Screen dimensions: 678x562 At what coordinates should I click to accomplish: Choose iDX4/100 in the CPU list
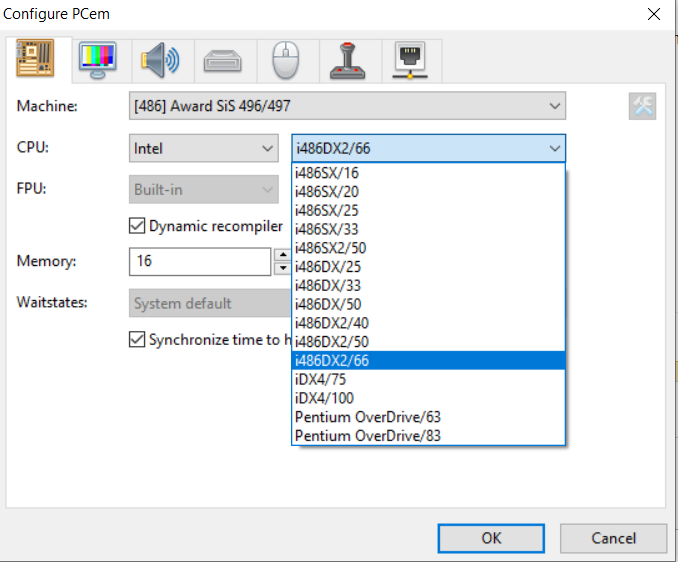tap(429, 398)
